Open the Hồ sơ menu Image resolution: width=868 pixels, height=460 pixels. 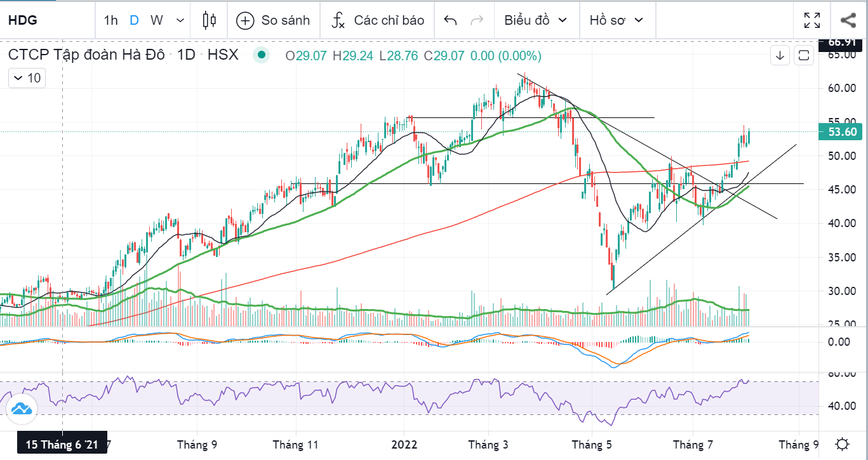pos(616,20)
